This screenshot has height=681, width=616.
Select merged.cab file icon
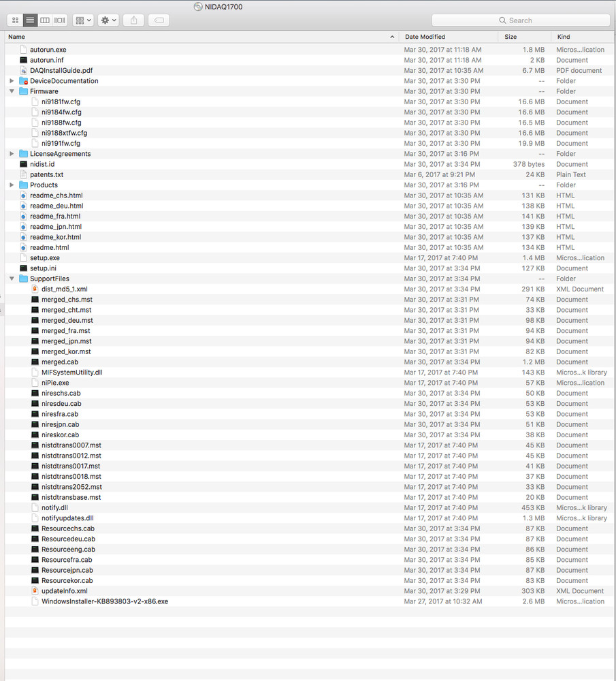tap(35, 362)
